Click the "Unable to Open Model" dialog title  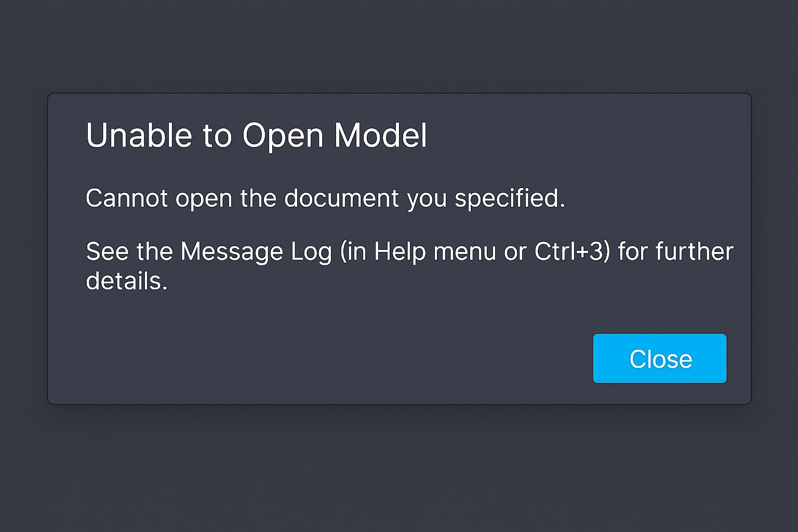coord(256,136)
